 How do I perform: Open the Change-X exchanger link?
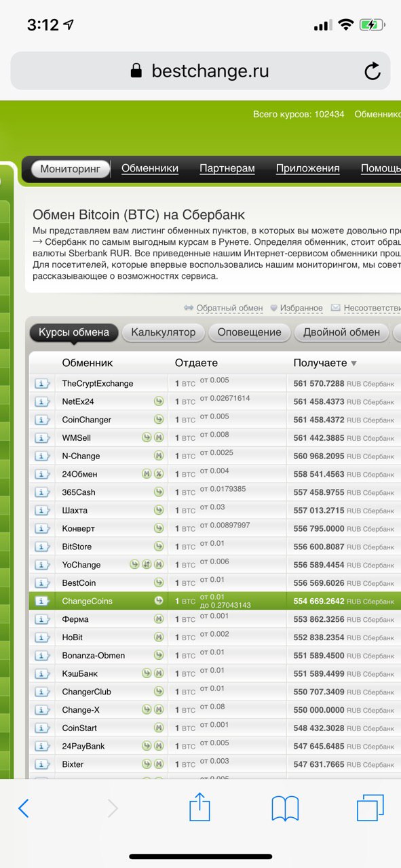tap(81, 710)
